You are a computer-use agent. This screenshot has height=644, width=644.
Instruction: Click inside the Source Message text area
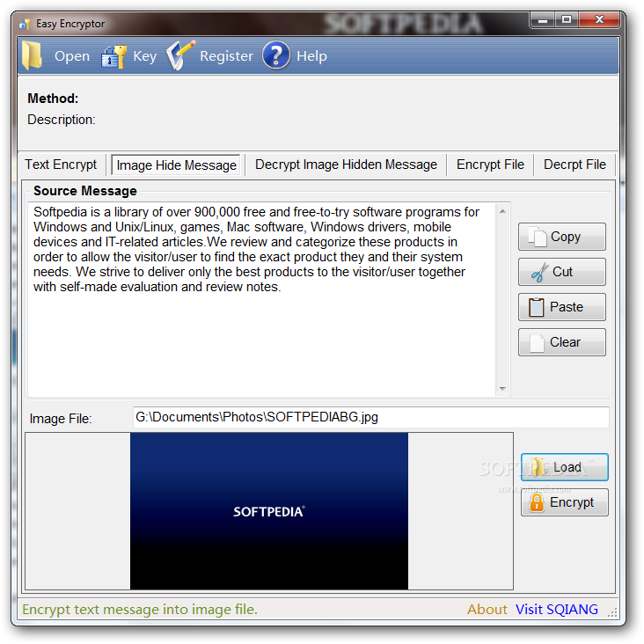[x=262, y=299]
